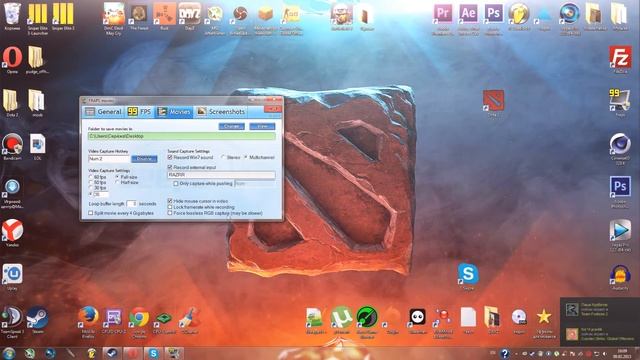Open the FileZilla desktop shortcut
The width and height of the screenshot is (640, 360).
coord(620,60)
